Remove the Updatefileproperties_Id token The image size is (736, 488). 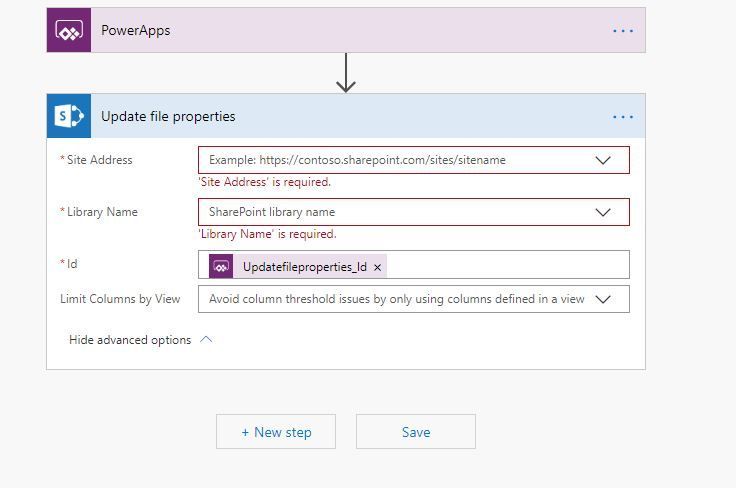click(377, 267)
